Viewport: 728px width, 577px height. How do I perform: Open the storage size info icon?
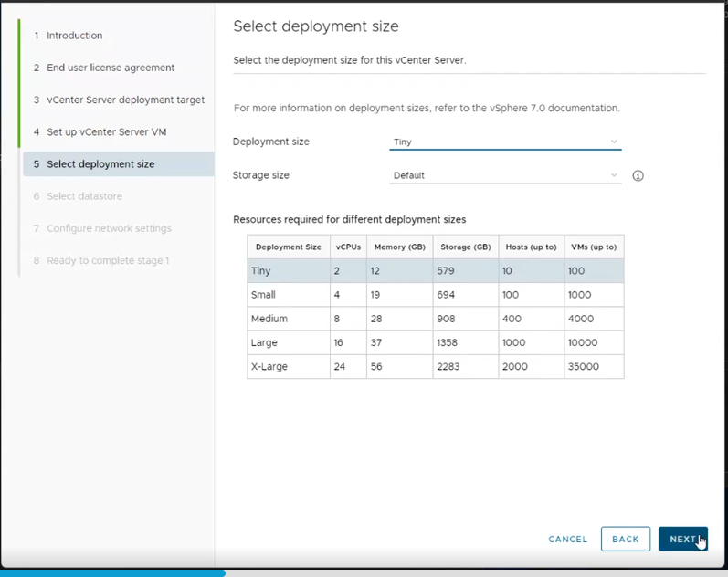click(638, 175)
